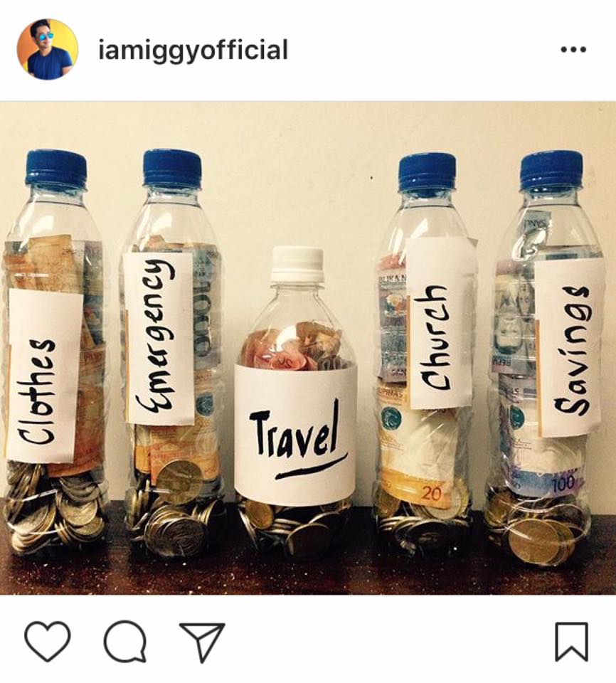Save the post using the bookmark icon
The image size is (616, 683).
572,641
